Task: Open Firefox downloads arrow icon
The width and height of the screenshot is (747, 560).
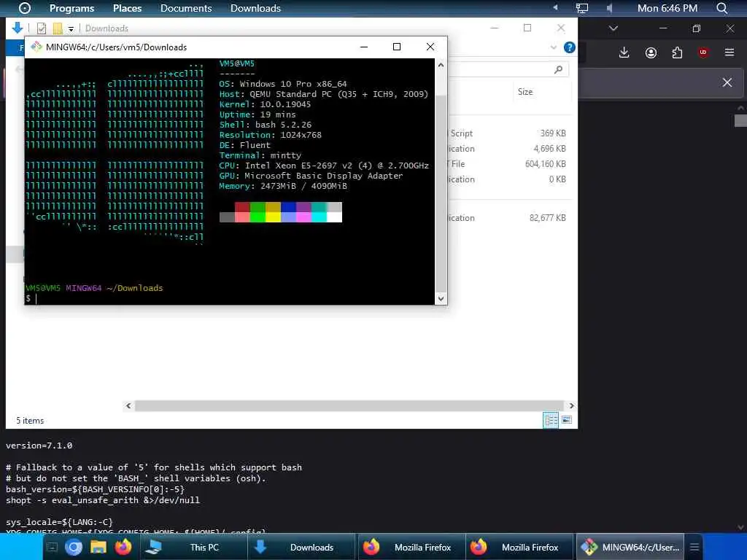Action: point(624,52)
